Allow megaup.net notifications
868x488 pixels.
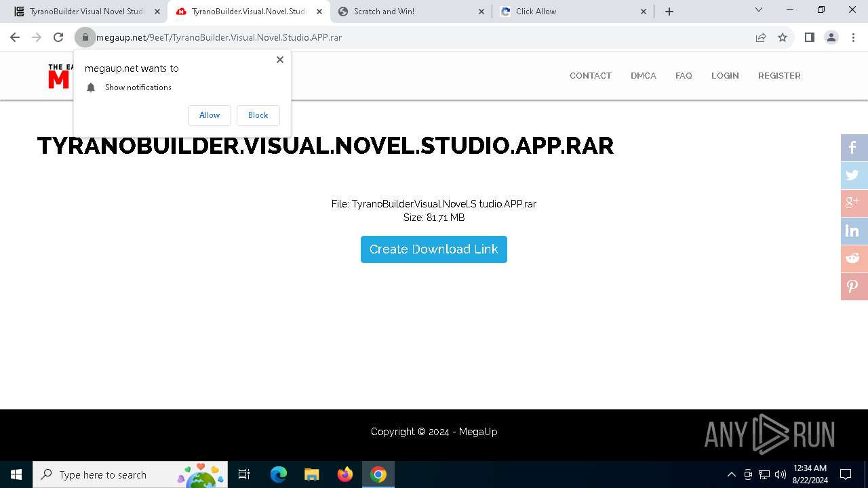(x=210, y=115)
